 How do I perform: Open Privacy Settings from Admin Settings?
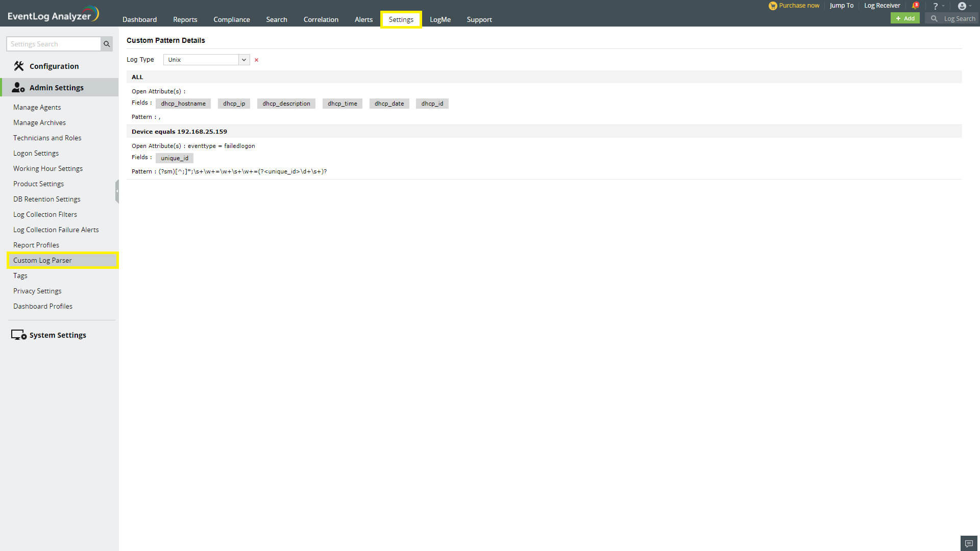[x=37, y=291]
